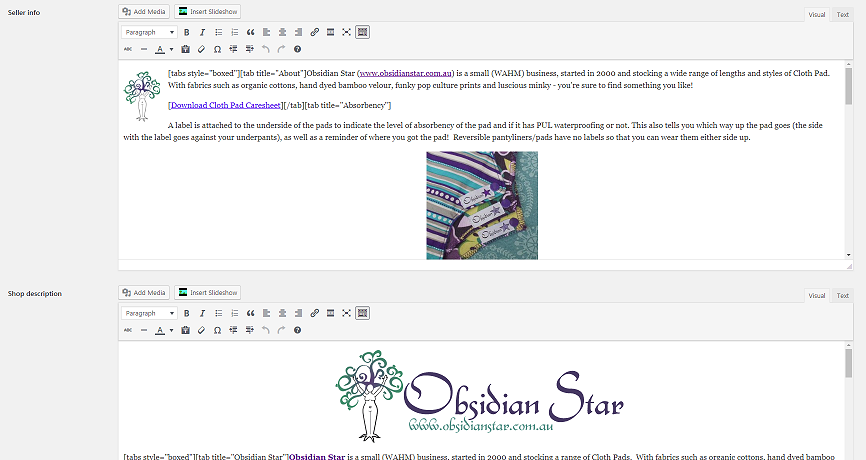Click insert link icon in Seller info editor

click(315, 32)
